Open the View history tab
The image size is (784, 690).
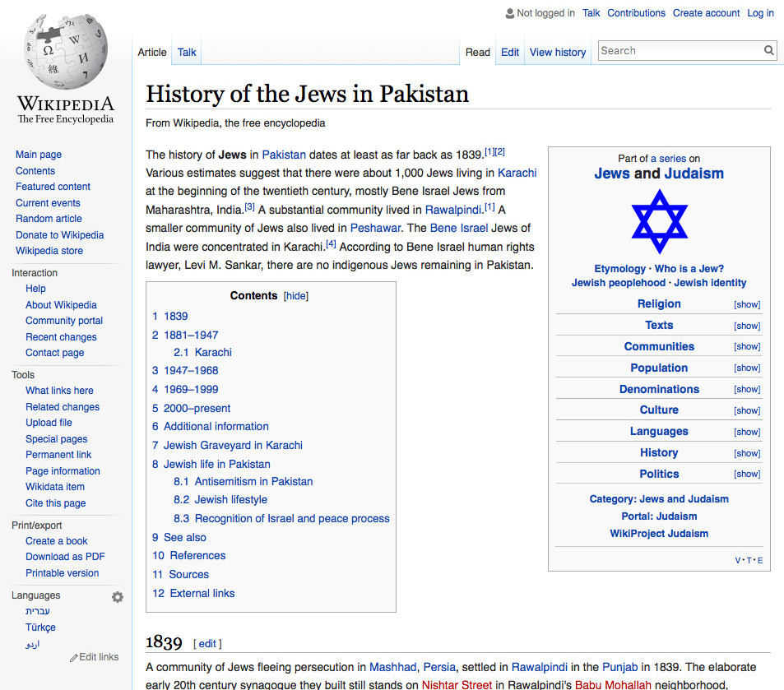pos(558,53)
